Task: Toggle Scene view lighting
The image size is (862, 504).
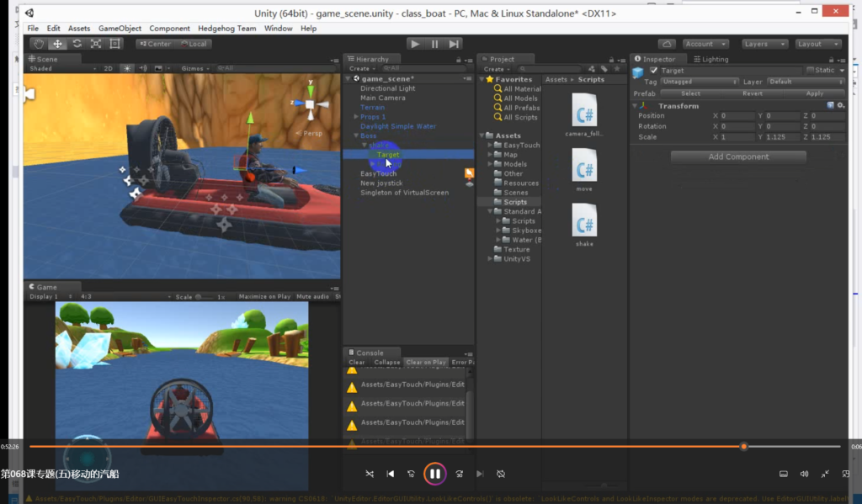Action: 127,68
